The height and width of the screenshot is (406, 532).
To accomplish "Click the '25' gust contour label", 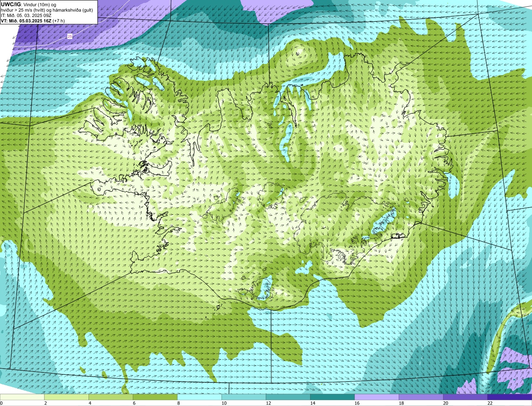I will (70, 37).
